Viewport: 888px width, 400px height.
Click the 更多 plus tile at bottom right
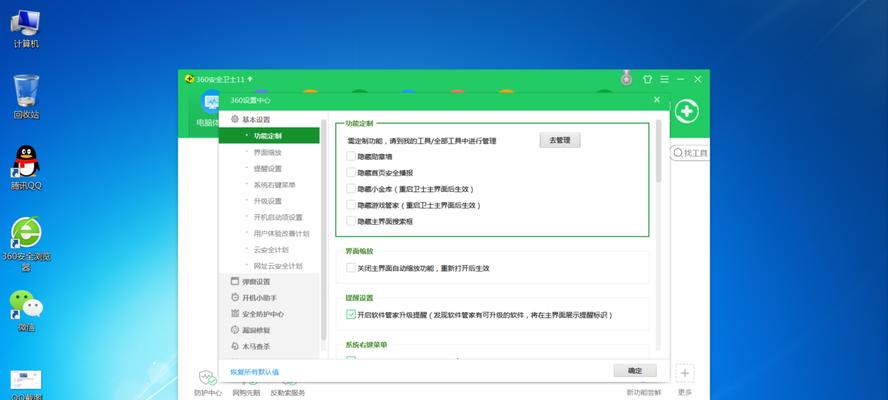point(685,373)
